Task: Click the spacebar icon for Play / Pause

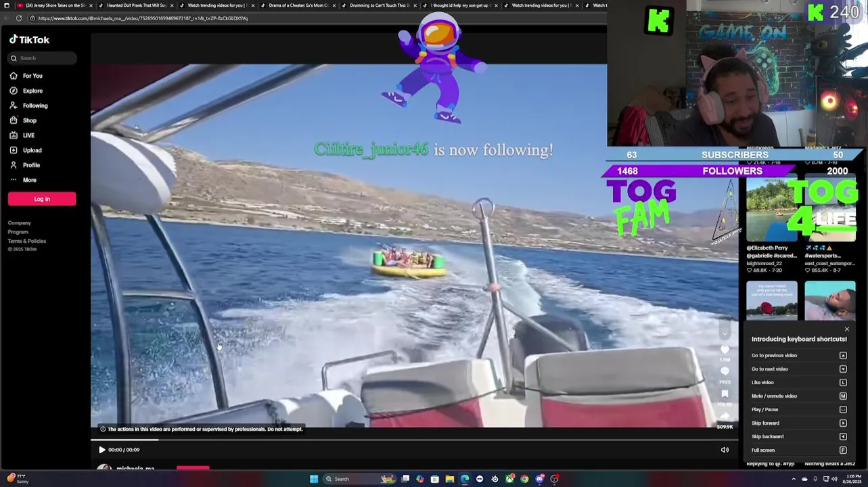Action: pos(843,409)
